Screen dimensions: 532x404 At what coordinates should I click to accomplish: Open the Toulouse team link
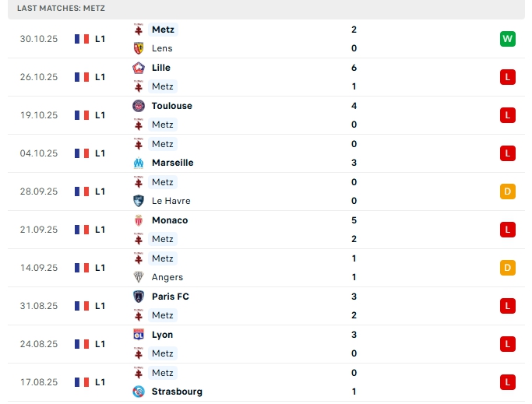coord(171,106)
